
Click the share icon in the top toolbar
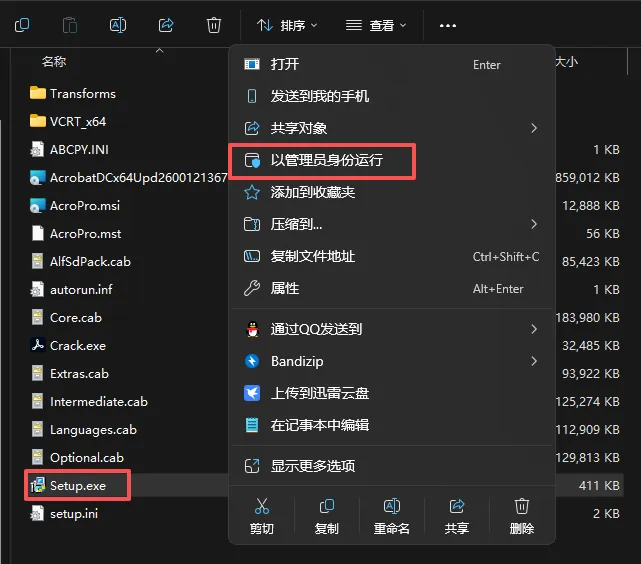166,25
